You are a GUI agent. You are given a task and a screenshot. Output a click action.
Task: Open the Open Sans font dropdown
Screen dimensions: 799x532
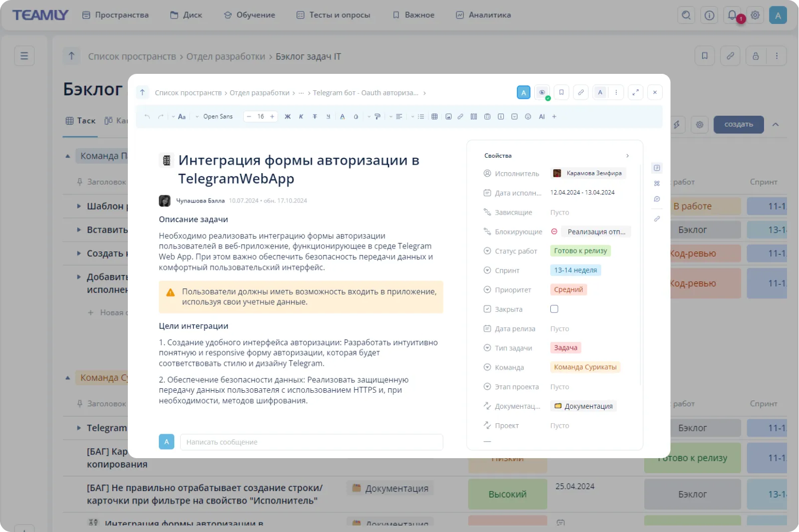pos(214,117)
